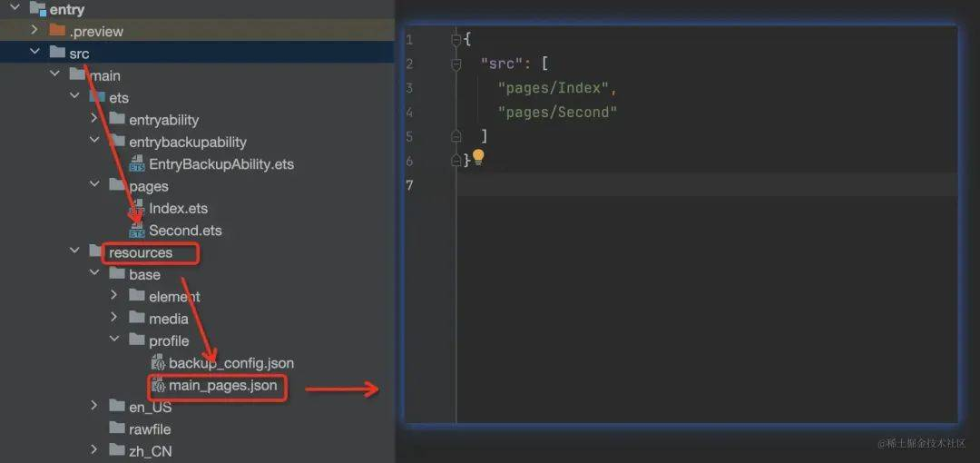Select Second.ets in the project tree
Screen dimensions: 980x463
pos(185,231)
